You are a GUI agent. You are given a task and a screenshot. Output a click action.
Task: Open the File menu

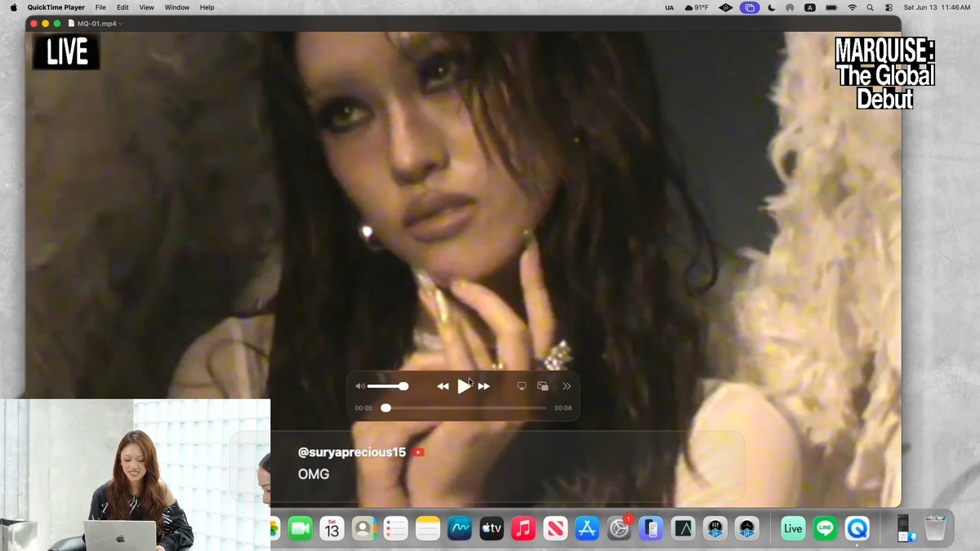(x=100, y=7)
